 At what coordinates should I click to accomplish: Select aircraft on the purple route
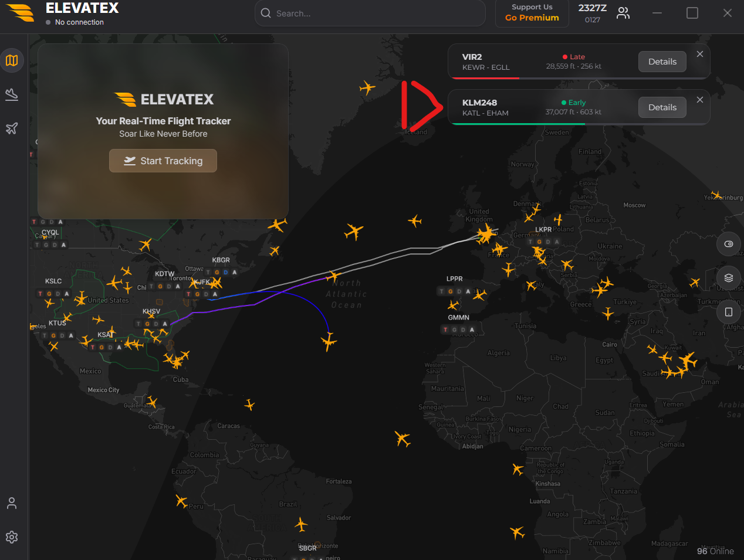point(333,276)
